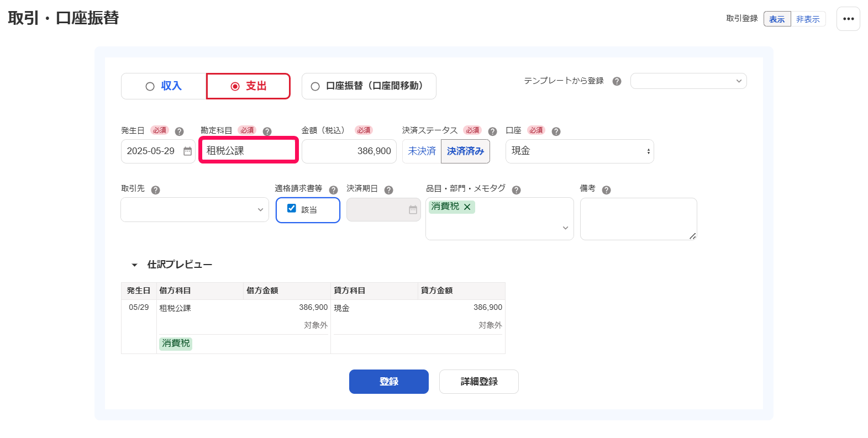Image resolution: width=868 pixels, height=438 pixels.
Task: Click the 詳細登録 button
Action: coord(479,382)
